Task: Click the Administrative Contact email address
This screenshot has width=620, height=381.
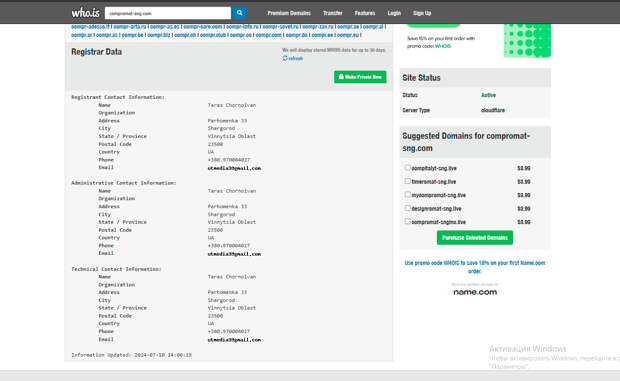Action: point(234,254)
